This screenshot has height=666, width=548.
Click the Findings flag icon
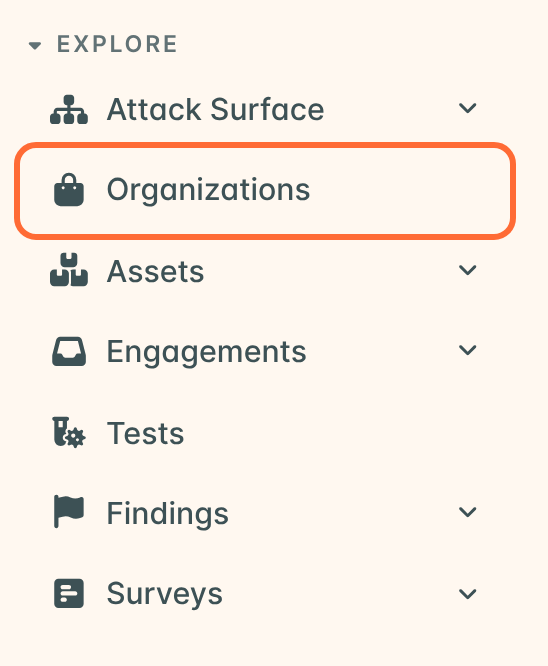(x=69, y=511)
